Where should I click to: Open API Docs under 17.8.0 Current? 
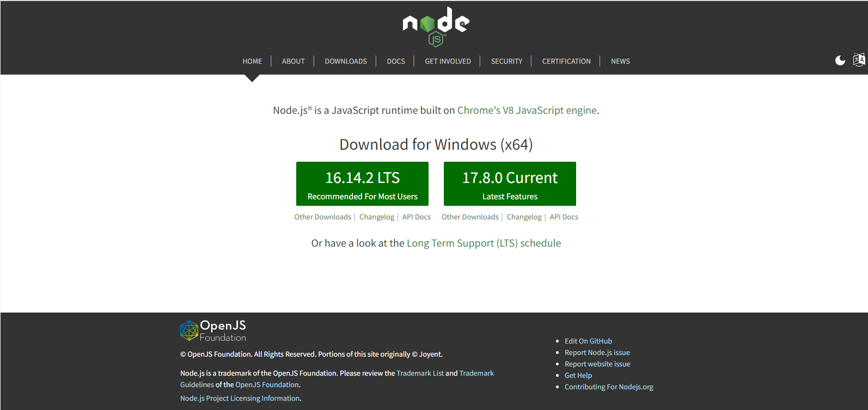point(564,217)
